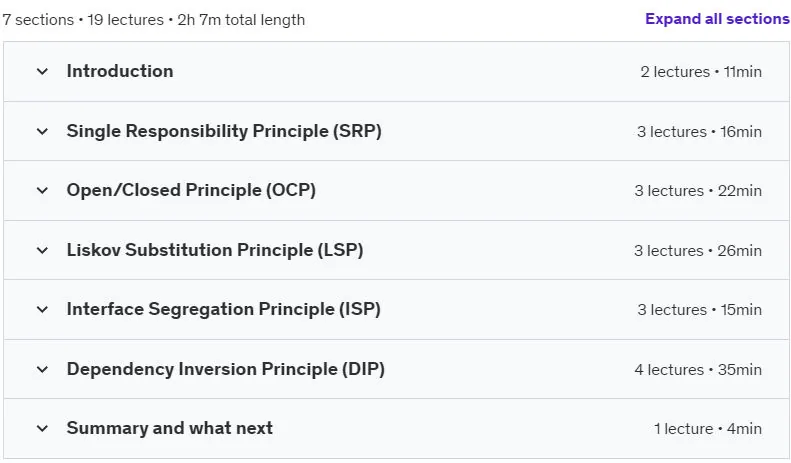Screen dimensions: 791x463
Task: Click the Open/Closed Principle (OCP) heading
Action: (191, 190)
